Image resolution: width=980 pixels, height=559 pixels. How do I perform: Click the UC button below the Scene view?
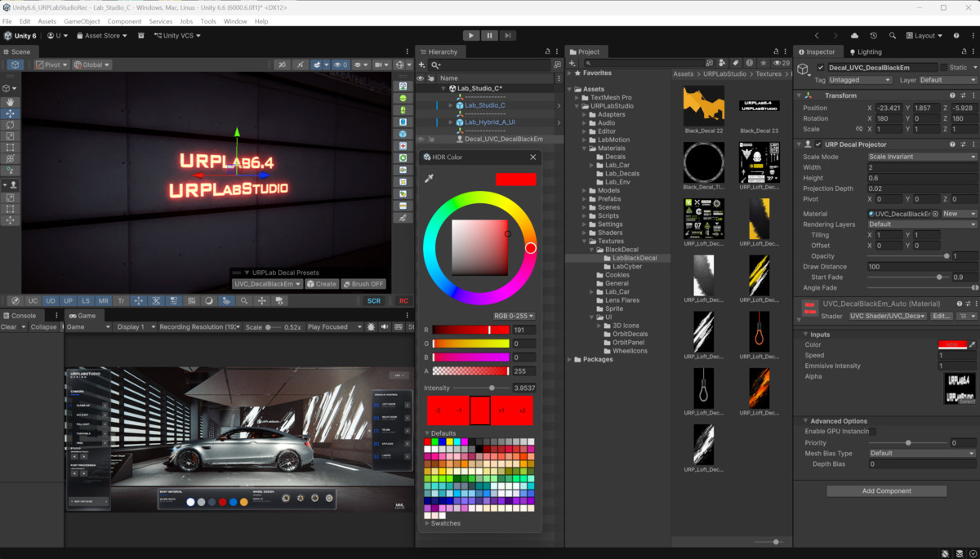click(33, 301)
